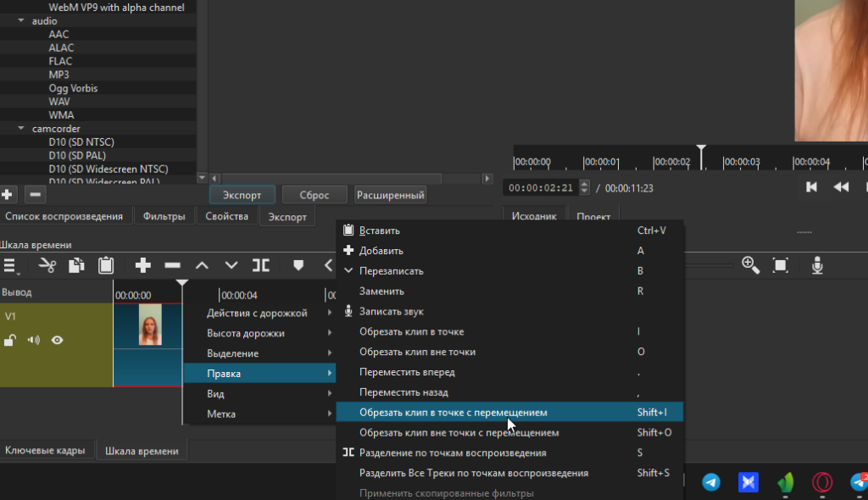
Task: Click the split at playhead toolbar icon
Action: tap(261, 266)
